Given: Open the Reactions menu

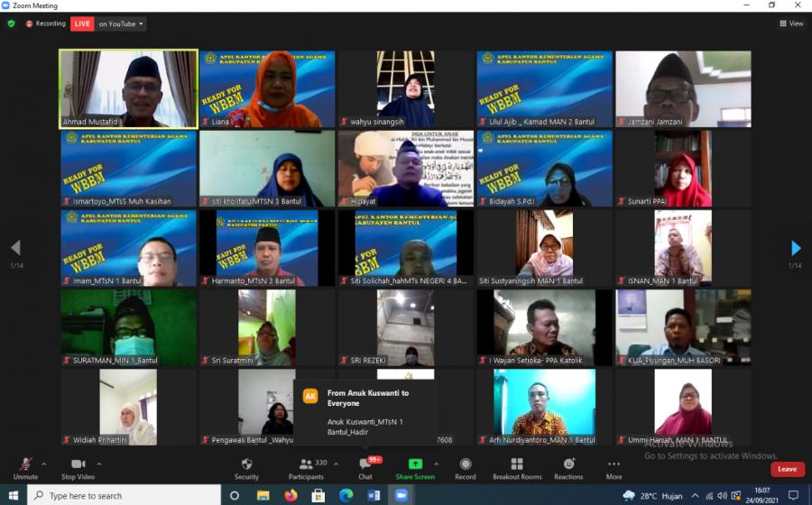Looking at the screenshot, I should click(568, 467).
